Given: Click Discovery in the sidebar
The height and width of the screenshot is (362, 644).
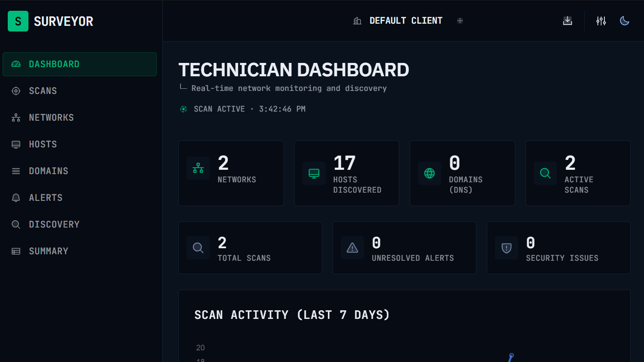Looking at the screenshot, I should coord(54,225).
